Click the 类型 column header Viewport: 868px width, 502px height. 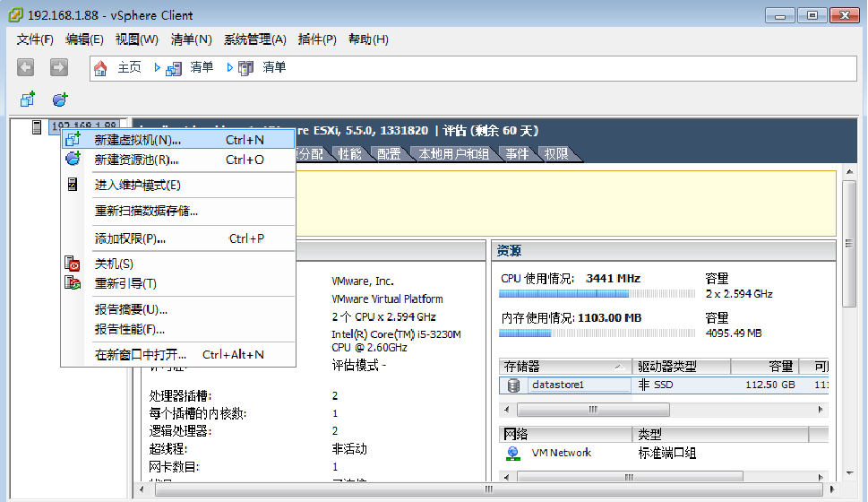point(719,434)
